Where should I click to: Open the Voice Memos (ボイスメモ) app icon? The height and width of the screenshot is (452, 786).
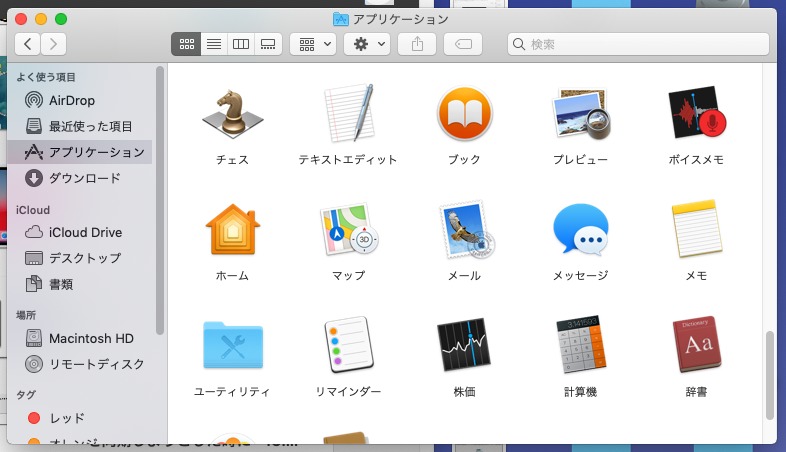(697, 112)
